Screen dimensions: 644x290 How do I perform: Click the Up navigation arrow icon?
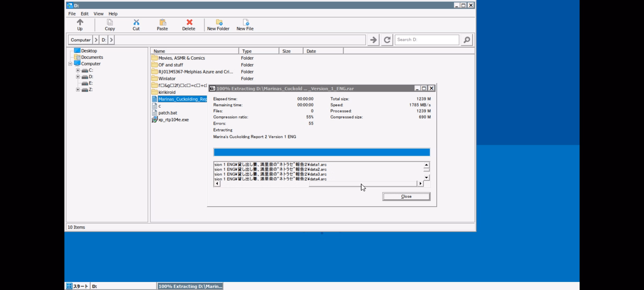coord(80,22)
